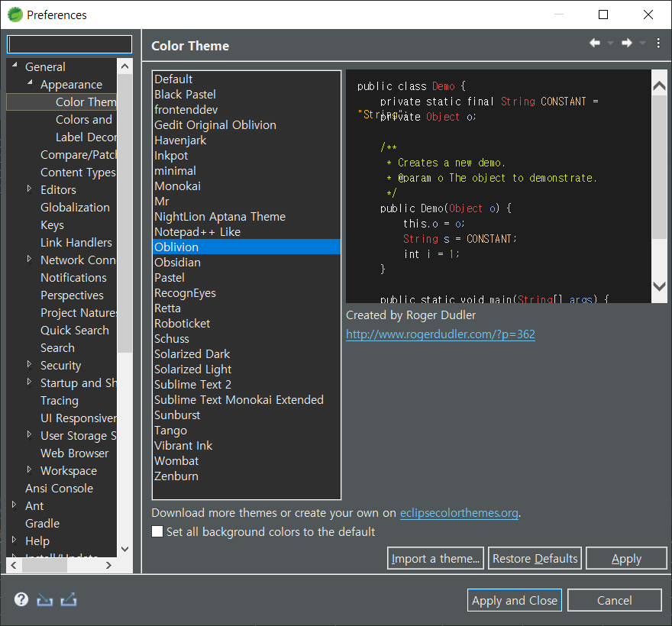Click the Cancel button
The width and height of the screenshot is (672, 626).
coord(614,600)
